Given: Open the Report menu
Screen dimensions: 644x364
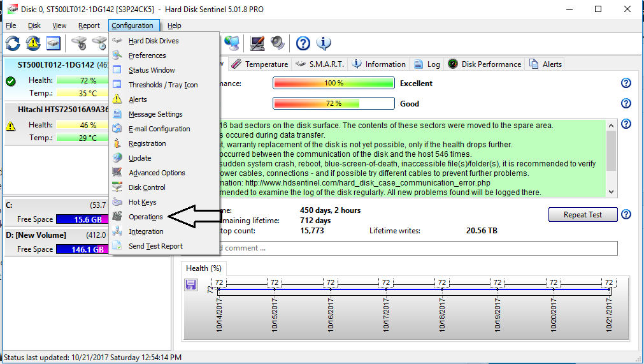Looking at the screenshot, I should [89, 25].
